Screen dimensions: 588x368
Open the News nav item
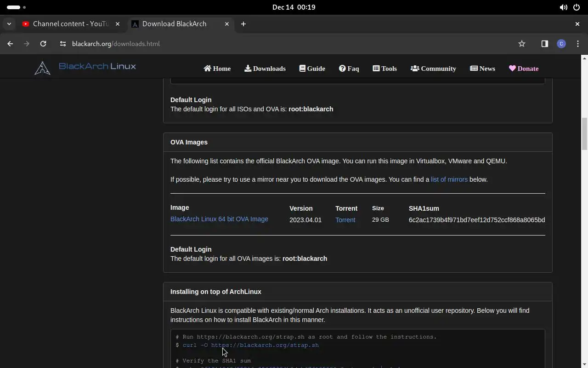(482, 69)
